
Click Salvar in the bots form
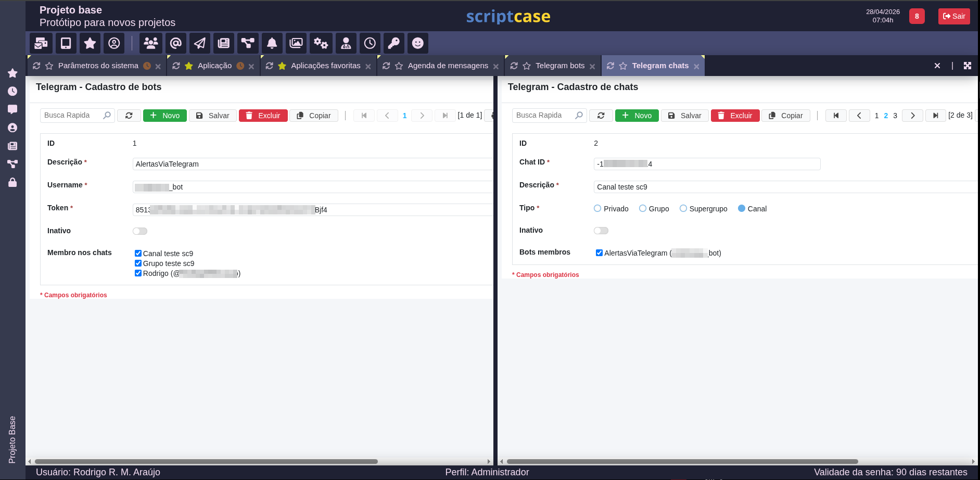pos(213,116)
